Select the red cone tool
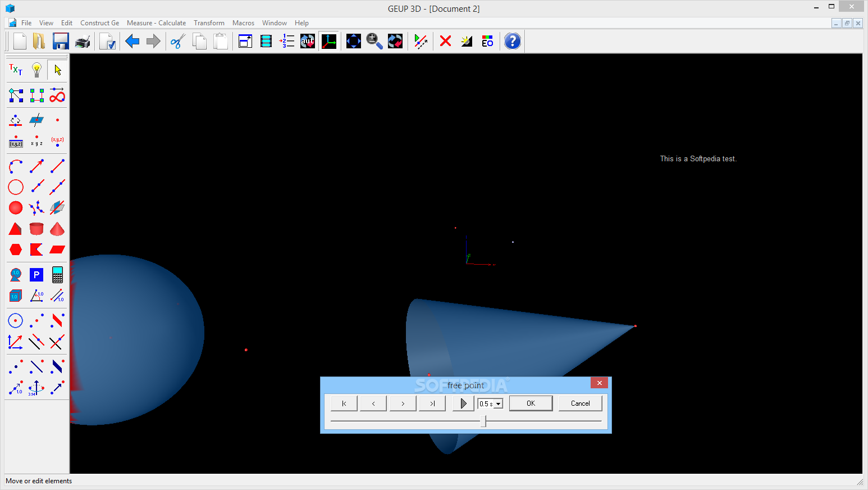 point(57,229)
